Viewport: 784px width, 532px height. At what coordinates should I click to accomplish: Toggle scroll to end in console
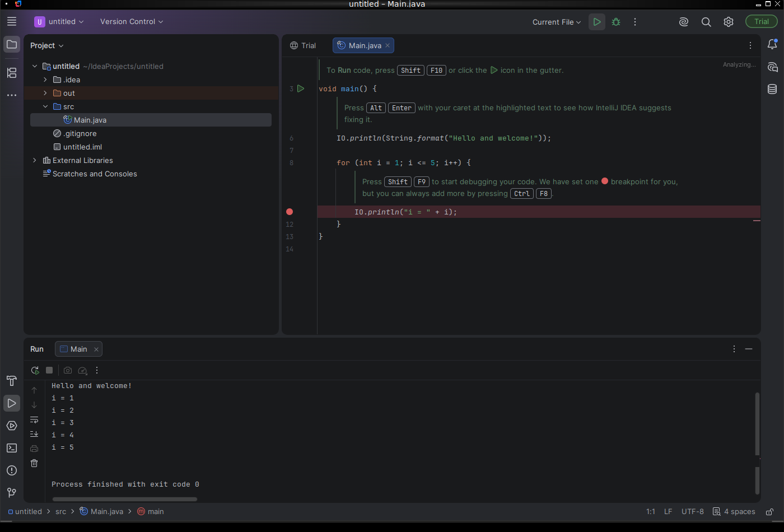(34, 434)
